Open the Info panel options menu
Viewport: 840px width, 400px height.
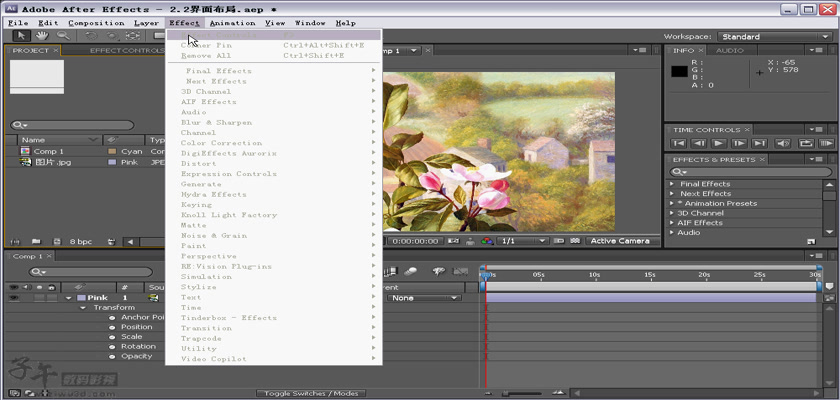coord(816,50)
